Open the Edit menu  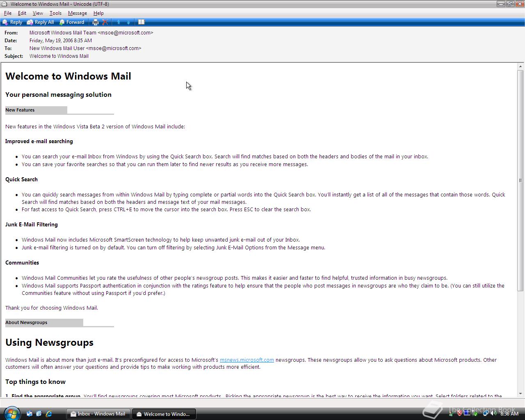point(22,13)
